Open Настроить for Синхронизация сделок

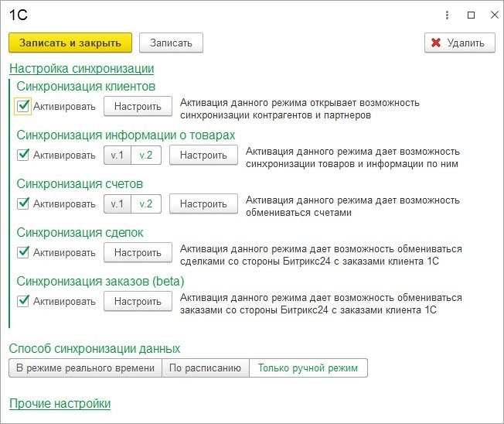click(x=138, y=252)
